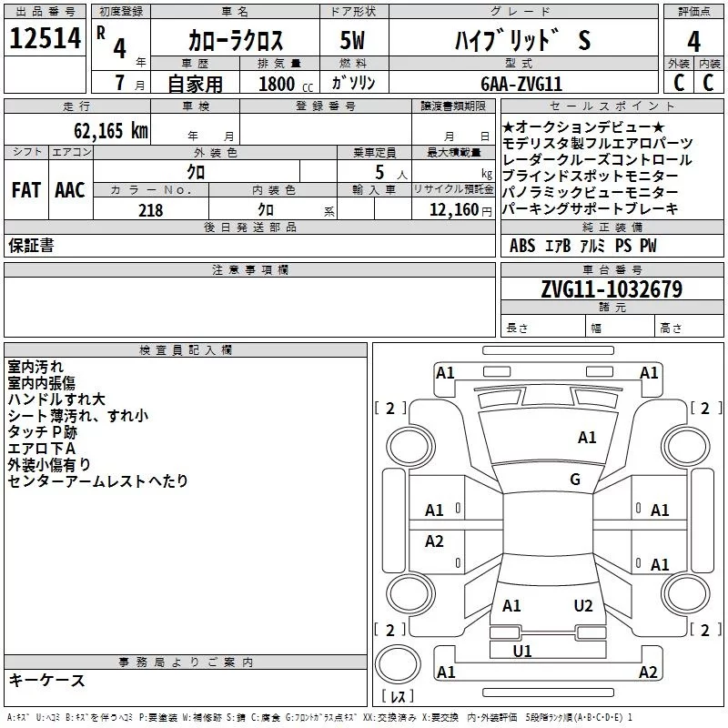728x728 pixels.
Task: Select the equipment line ABS エアB アルミ PS PW
Action: (x=582, y=245)
